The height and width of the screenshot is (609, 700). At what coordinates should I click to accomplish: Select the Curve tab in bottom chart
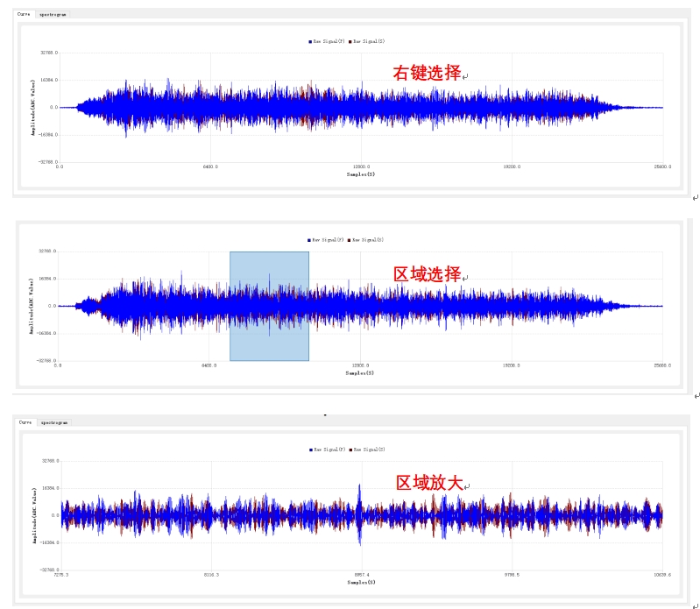(25, 422)
